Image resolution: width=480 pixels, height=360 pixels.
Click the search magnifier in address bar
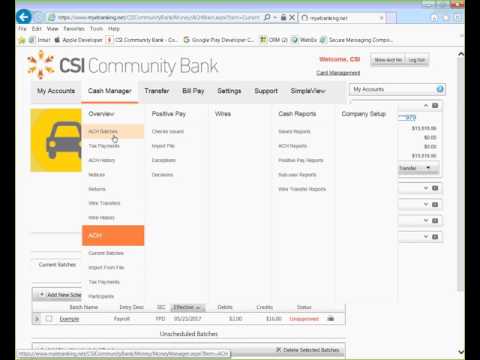click(x=267, y=17)
